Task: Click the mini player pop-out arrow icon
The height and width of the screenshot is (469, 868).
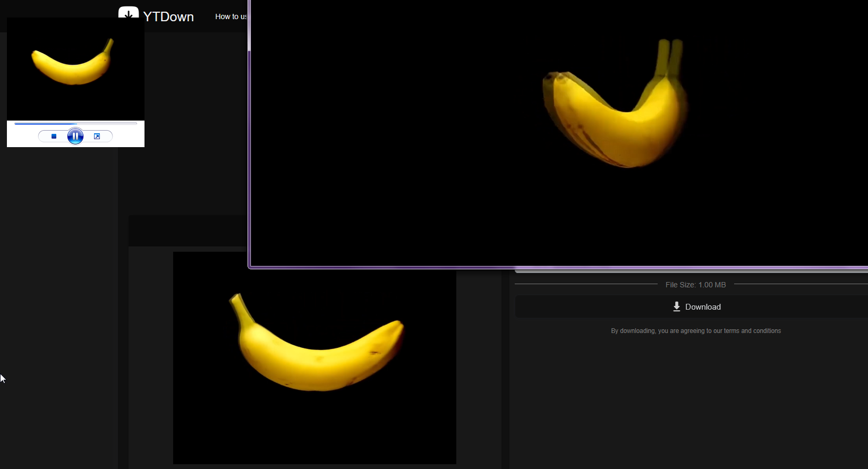Action: tap(97, 137)
